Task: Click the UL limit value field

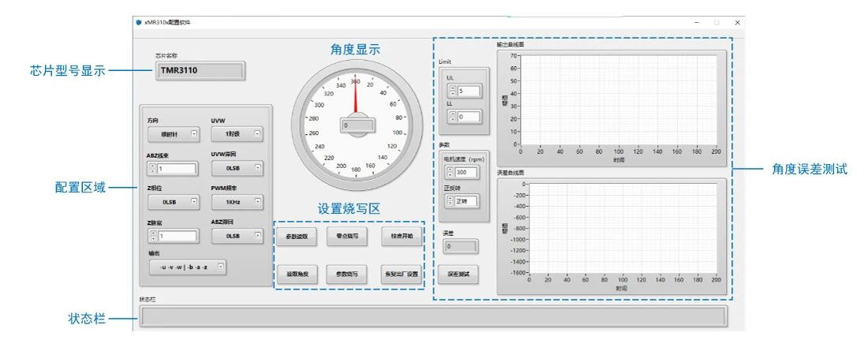Action: (x=469, y=91)
